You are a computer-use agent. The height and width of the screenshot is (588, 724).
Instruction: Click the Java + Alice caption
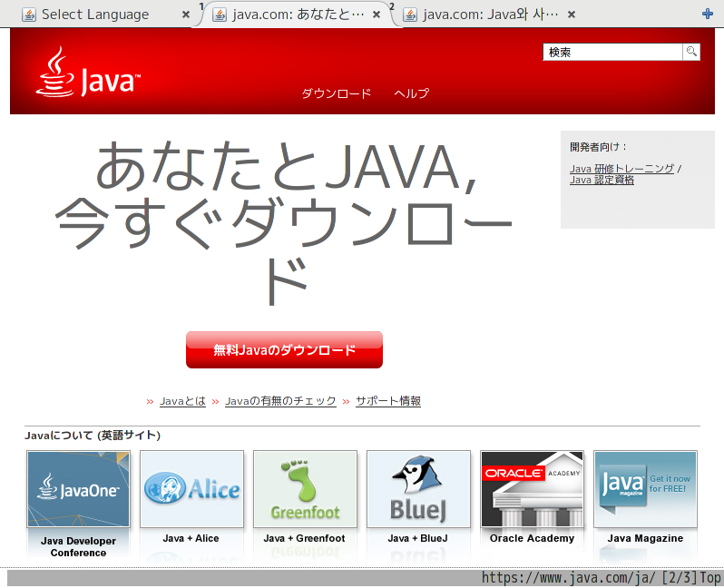[x=191, y=538]
